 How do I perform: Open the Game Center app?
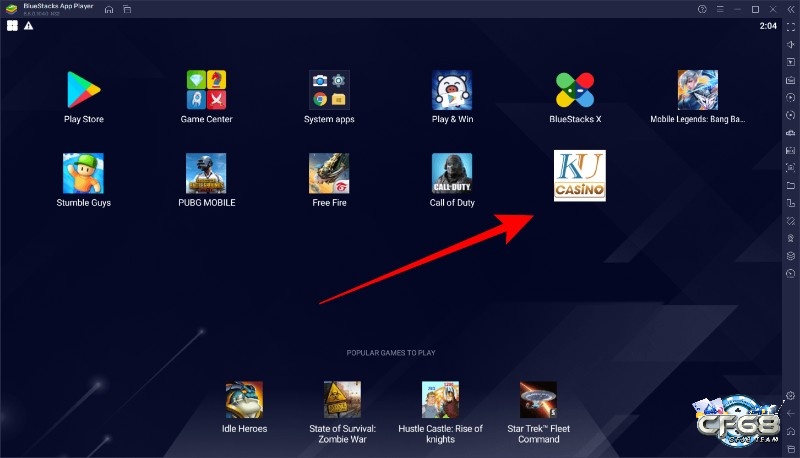(206, 90)
